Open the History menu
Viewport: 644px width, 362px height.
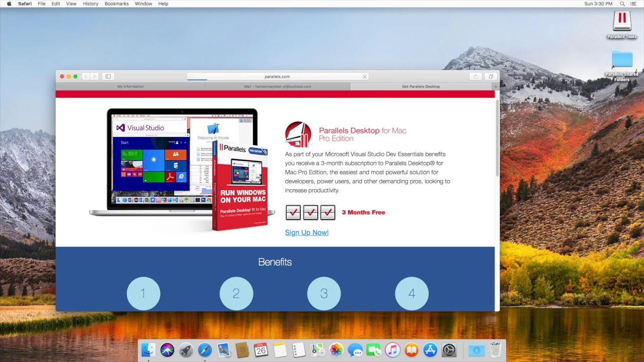point(91,4)
